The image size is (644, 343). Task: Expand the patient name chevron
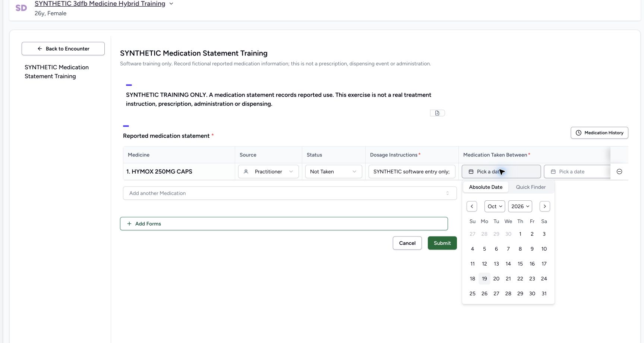171,4
